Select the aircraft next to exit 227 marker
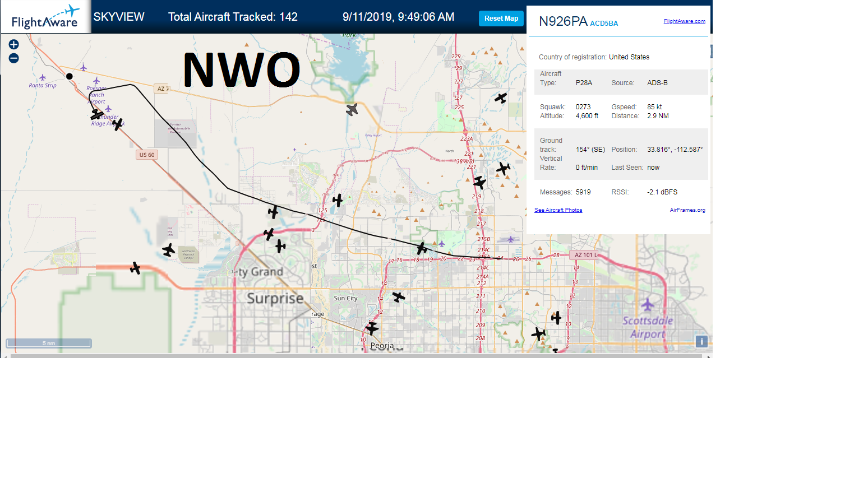Image resolution: width=868 pixels, height=483 pixels. tap(501, 98)
